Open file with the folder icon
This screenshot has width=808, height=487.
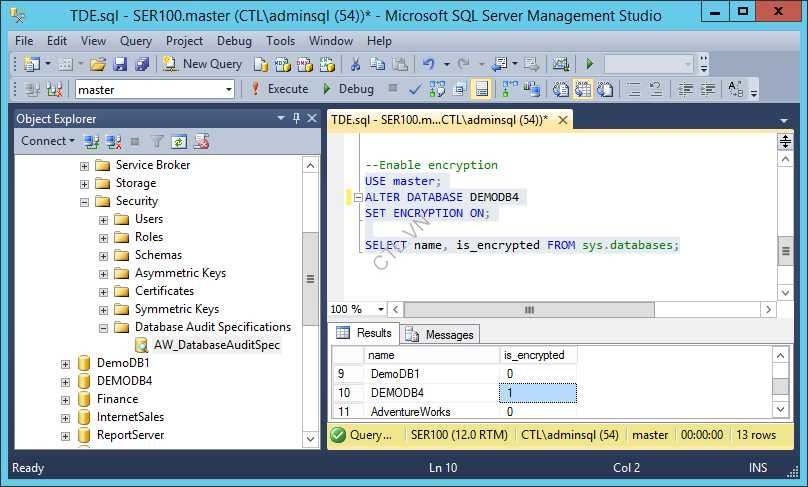point(98,64)
